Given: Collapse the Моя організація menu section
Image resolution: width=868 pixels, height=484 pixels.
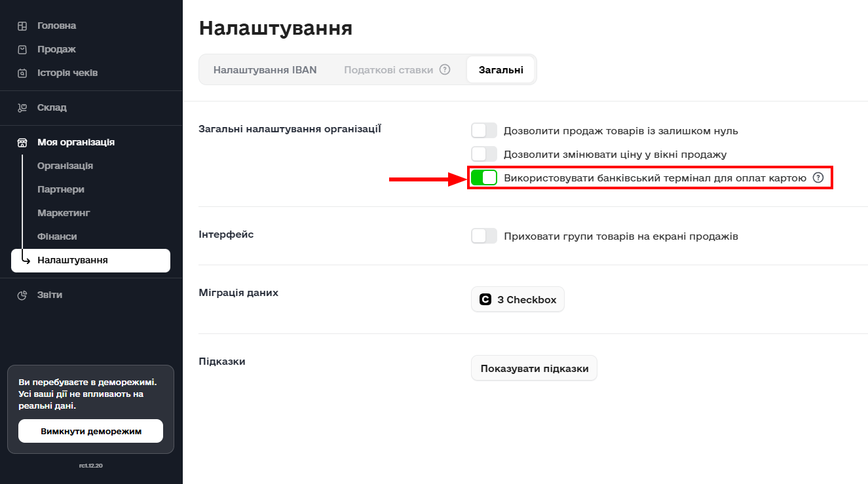Looking at the screenshot, I should click(76, 143).
